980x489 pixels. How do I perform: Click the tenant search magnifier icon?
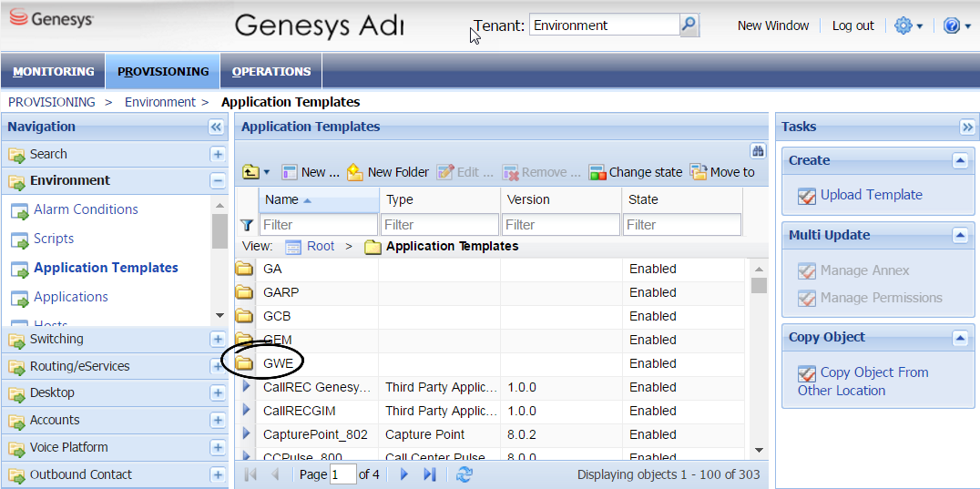(689, 25)
